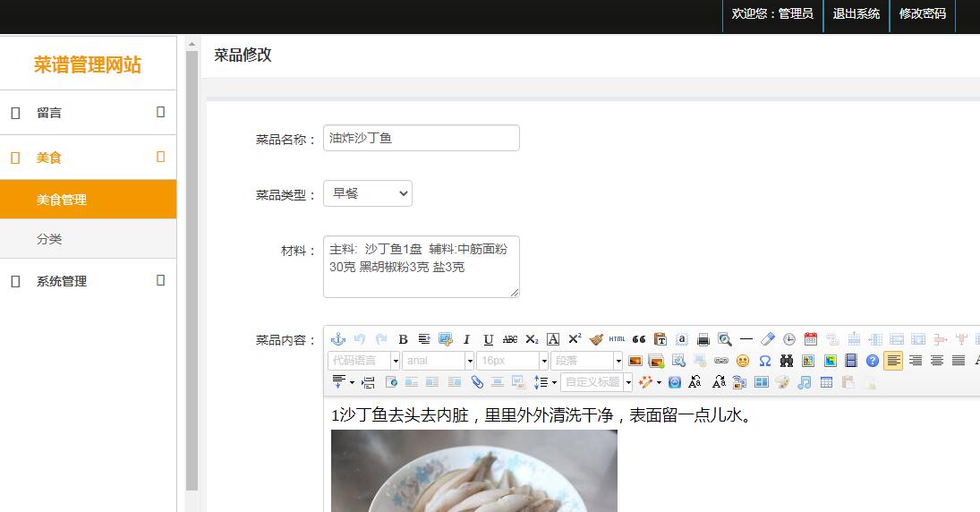The height and width of the screenshot is (512, 980).
Task: Open the auto-typeset wand dropdown arrow
Action: [x=659, y=382]
